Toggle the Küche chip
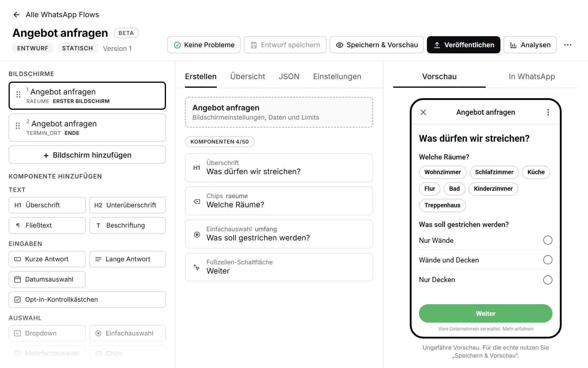588x368 pixels. (x=536, y=172)
